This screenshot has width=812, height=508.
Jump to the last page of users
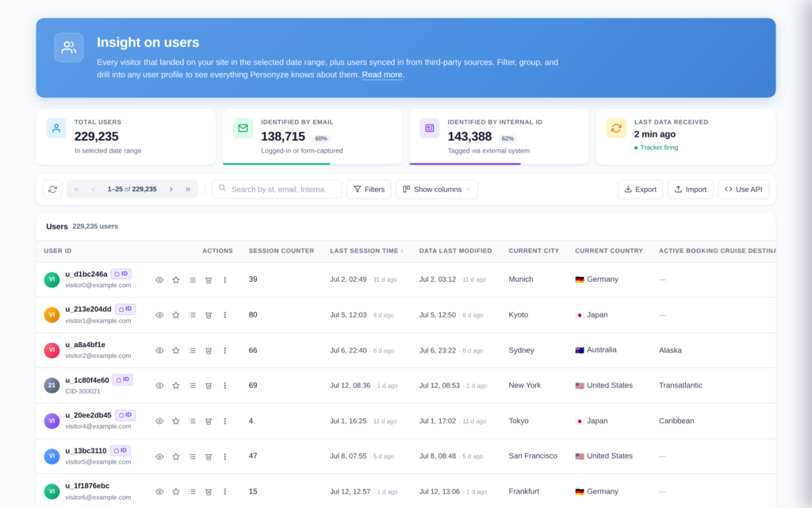pyautogui.click(x=188, y=189)
